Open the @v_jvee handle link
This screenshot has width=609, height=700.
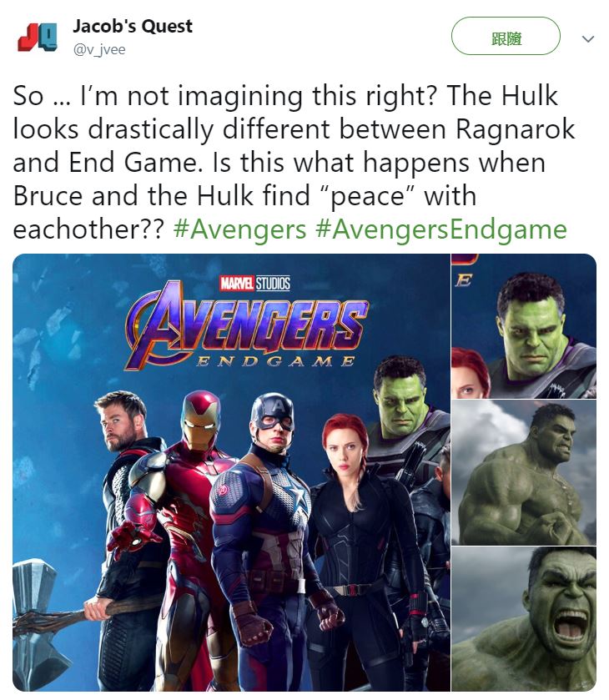point(99,49)
